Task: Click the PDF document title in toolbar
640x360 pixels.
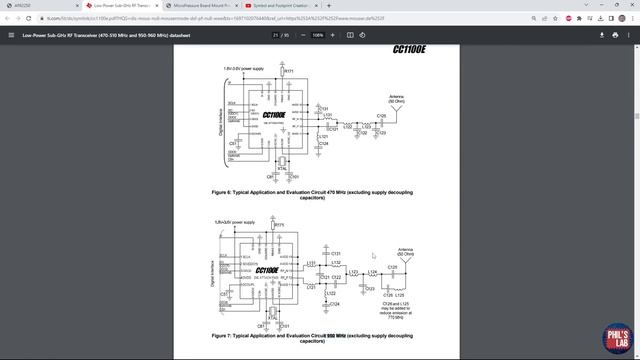Action: [106, 36]
